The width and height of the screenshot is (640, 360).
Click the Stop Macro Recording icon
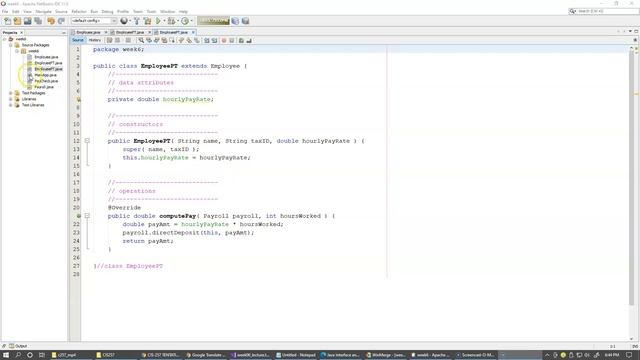(x=231, y=40)
